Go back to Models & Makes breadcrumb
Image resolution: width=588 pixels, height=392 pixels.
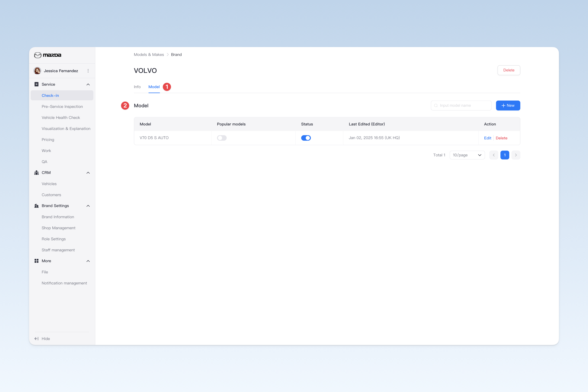(149, 54)
